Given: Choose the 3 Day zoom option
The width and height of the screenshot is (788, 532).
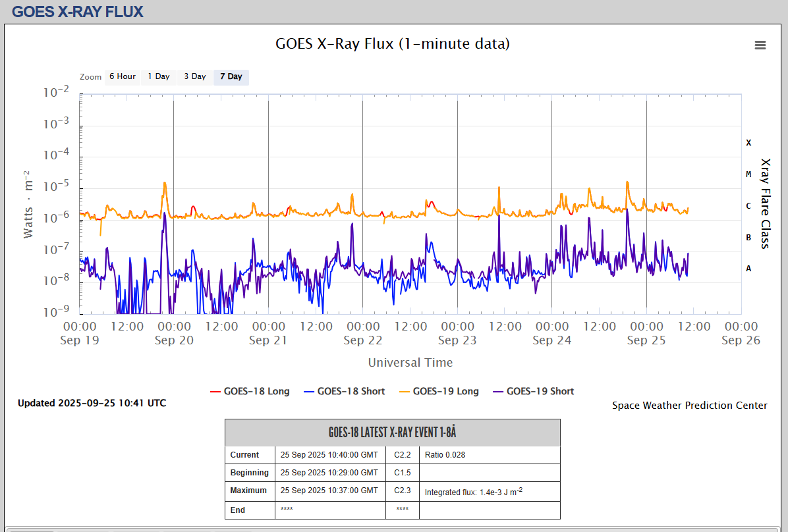Looking at the screenshot, I should (194, 77).
